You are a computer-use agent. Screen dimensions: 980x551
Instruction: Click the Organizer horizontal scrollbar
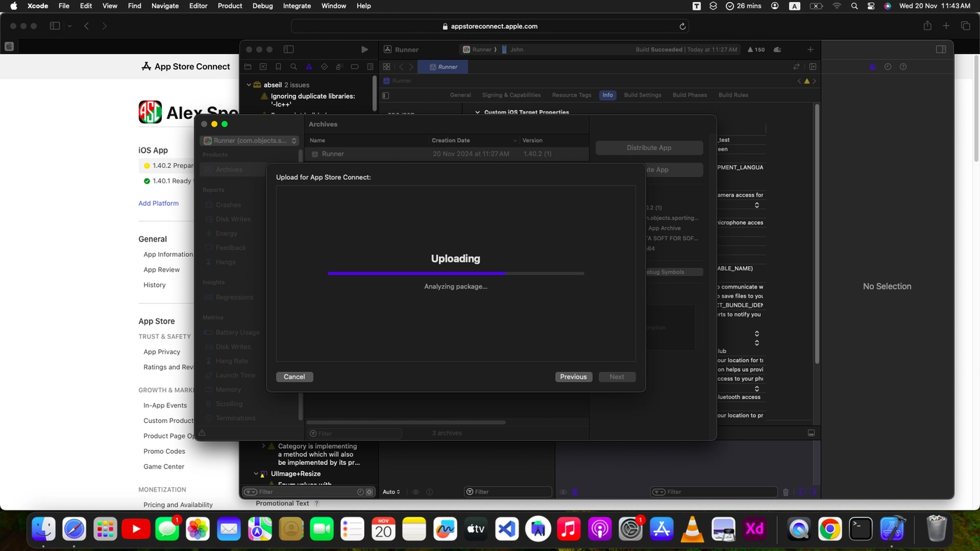(406, 423)
